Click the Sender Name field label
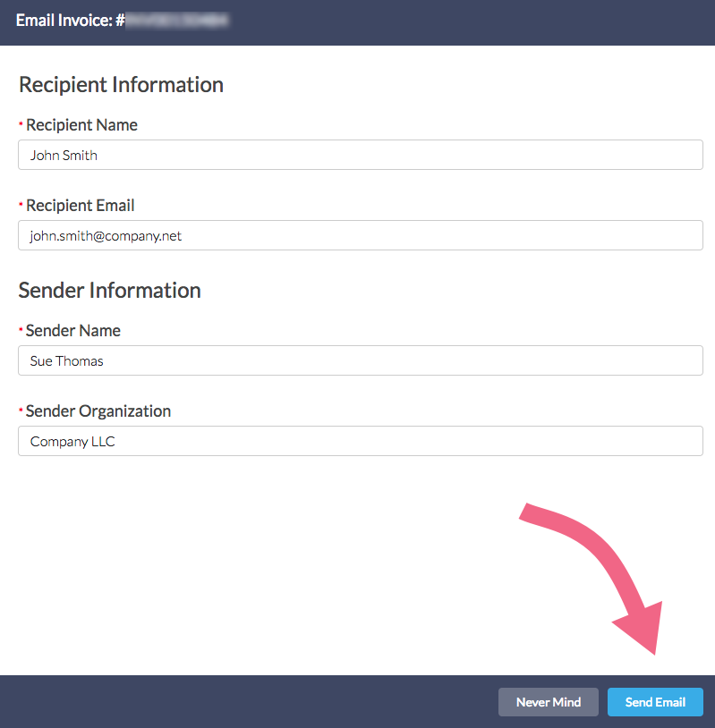 coord(72,331)
